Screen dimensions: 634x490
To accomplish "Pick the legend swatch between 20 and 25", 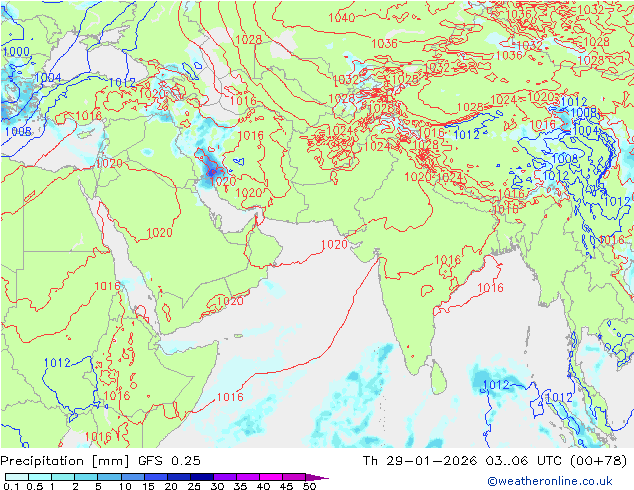I will (179, 477).
